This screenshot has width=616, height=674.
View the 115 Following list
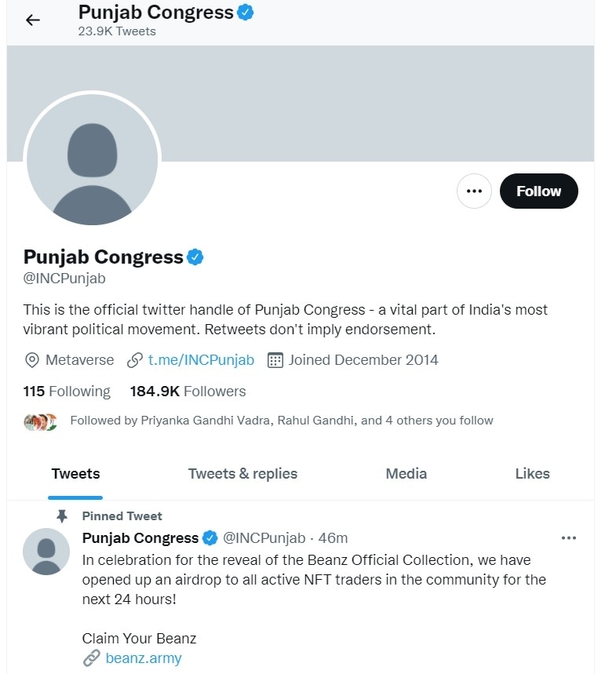pyautogui.click(x=67, y=391)
